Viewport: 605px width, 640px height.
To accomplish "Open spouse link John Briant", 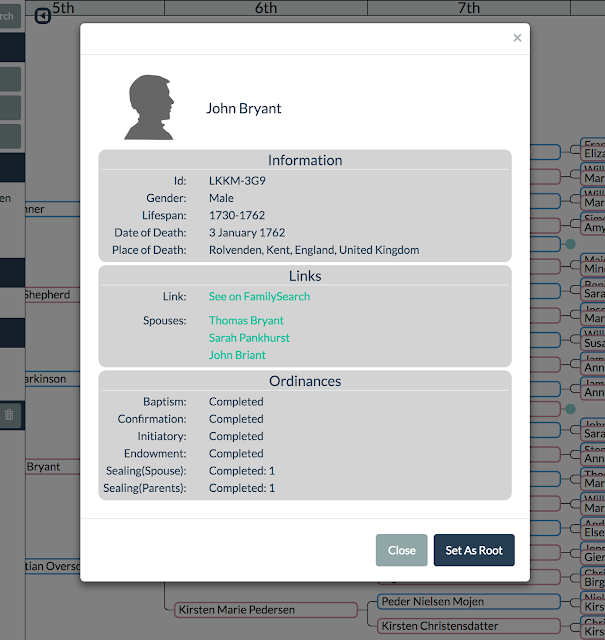I will click(237, 355).
